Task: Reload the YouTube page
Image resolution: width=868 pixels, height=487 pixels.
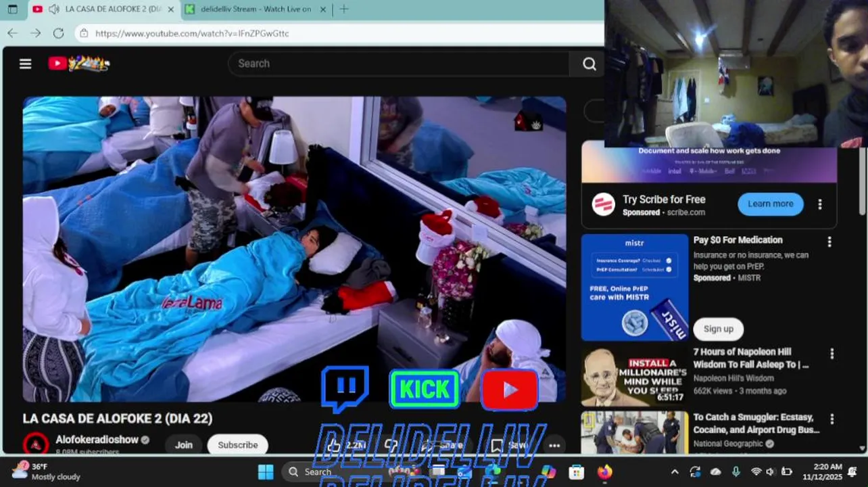Action: tap(58, 33)
